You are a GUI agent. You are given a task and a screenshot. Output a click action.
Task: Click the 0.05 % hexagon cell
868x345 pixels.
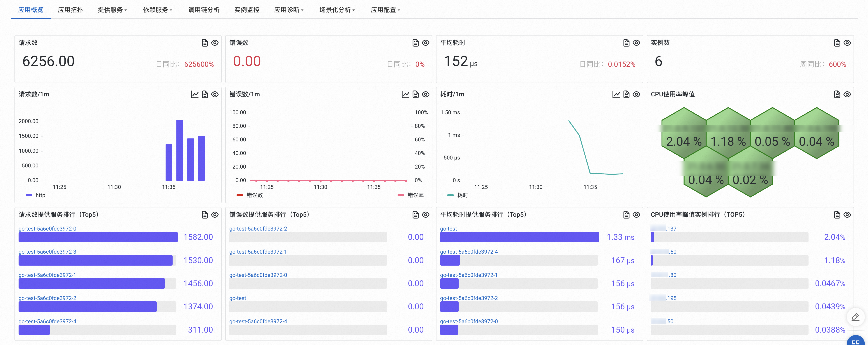point(772,133)
